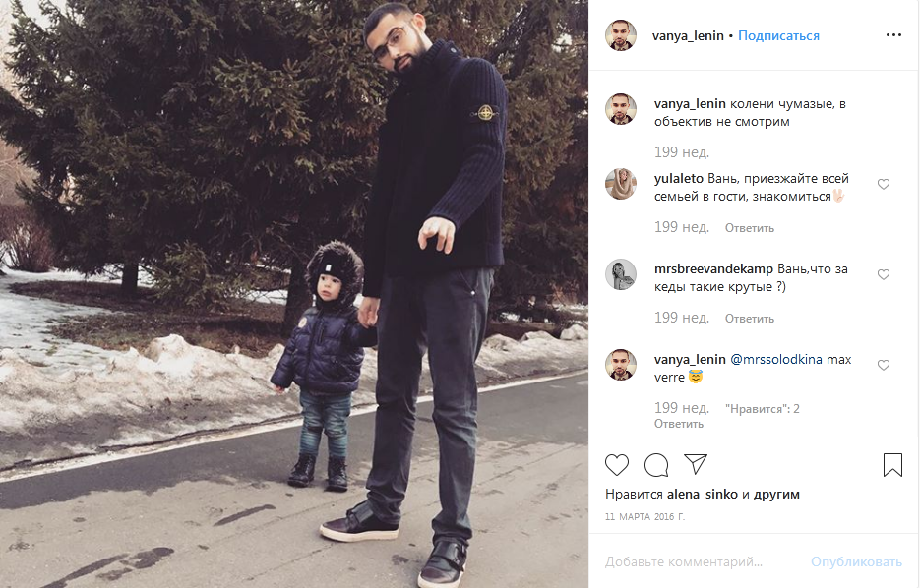Click Подписаться to follow vanya_lenin
Image resolution: width=920 pixels, height=588 pixels.
(x=778, y=35)
